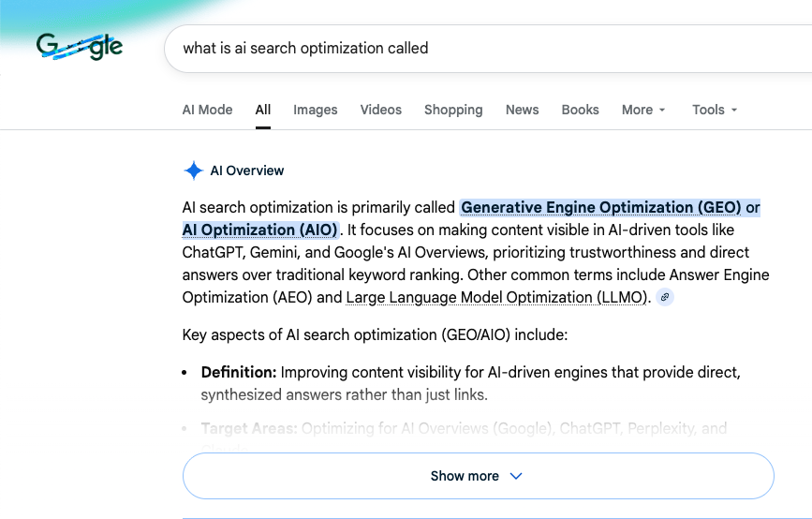Click the AI Overview sparkle icon
Screen dimensions: 812x519
[193, 171]
